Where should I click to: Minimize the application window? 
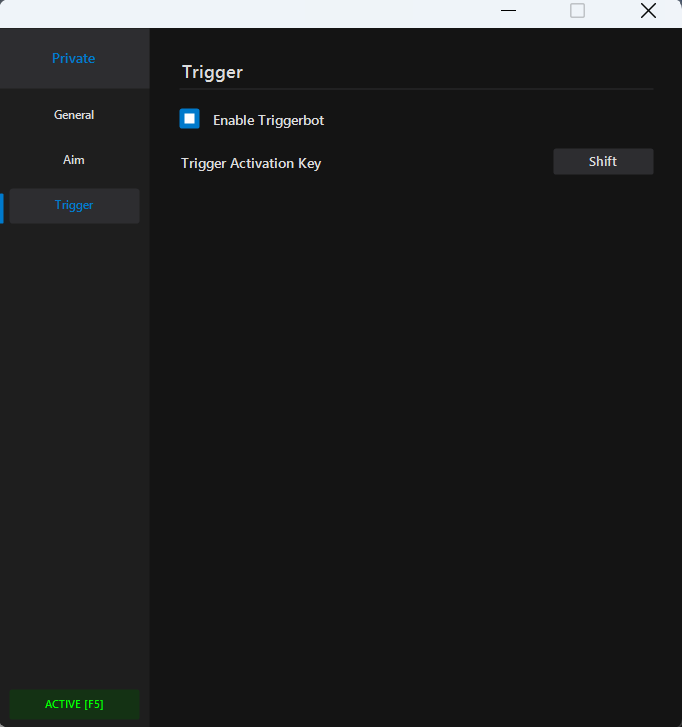pyautogui.click(x=508, y=11)
